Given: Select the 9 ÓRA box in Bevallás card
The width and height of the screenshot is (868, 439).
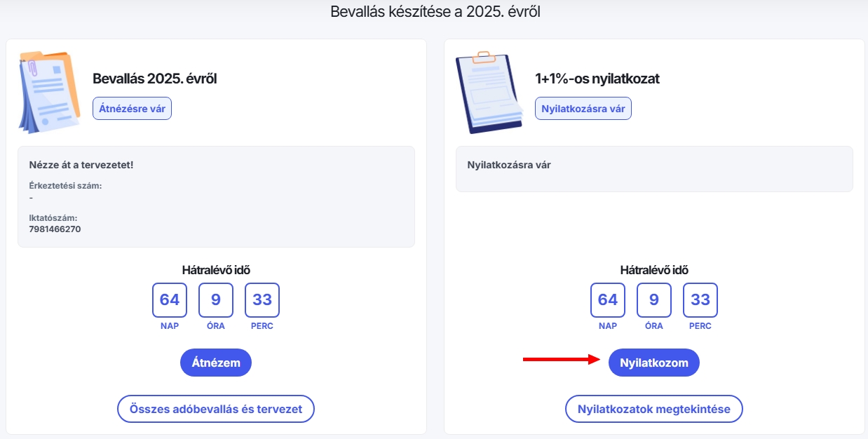Looking at the screenshot, I should pos(216,300).
